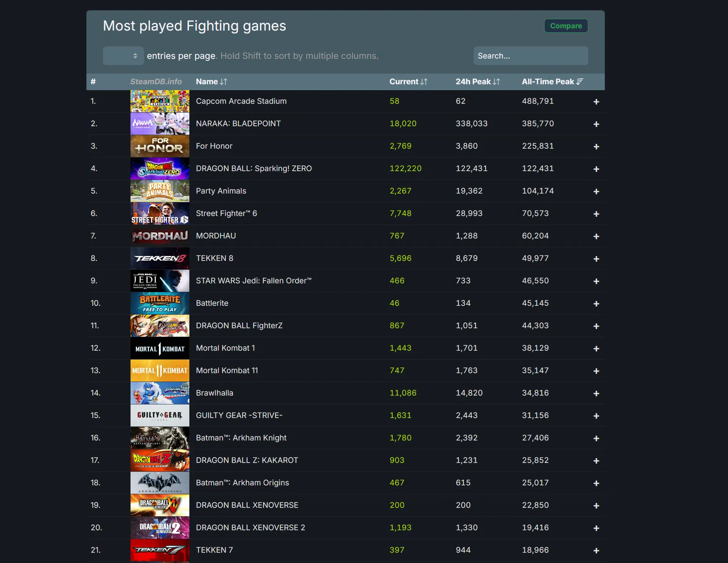Expand DRAGON BALL XENOVERSE 2 plus icon
The image size is (728, 563).
596,528
